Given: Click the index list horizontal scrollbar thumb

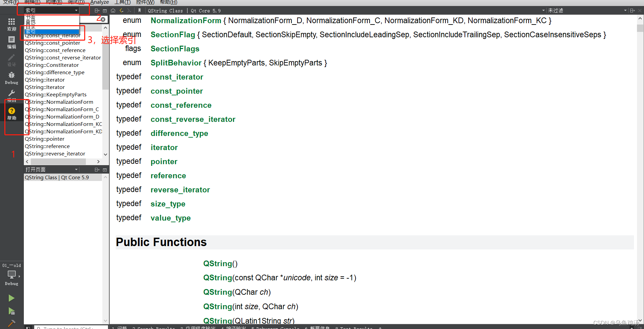Looking at the screenshot, I should (x=58, y=162).
